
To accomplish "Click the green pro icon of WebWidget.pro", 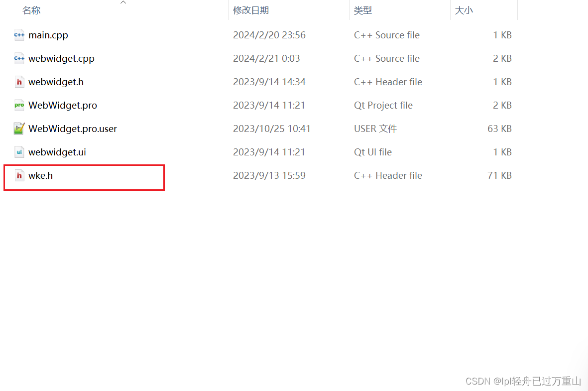I will point(19,105).
